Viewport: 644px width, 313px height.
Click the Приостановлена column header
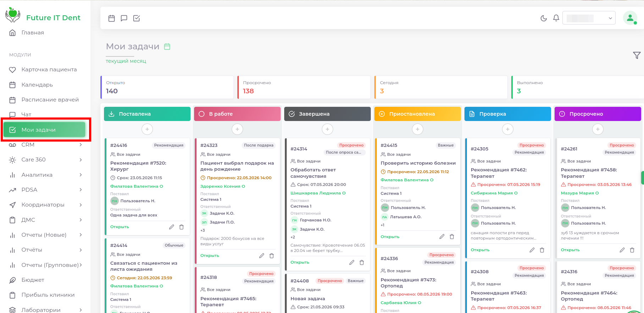pyautogui.click(x=418, y=114)
